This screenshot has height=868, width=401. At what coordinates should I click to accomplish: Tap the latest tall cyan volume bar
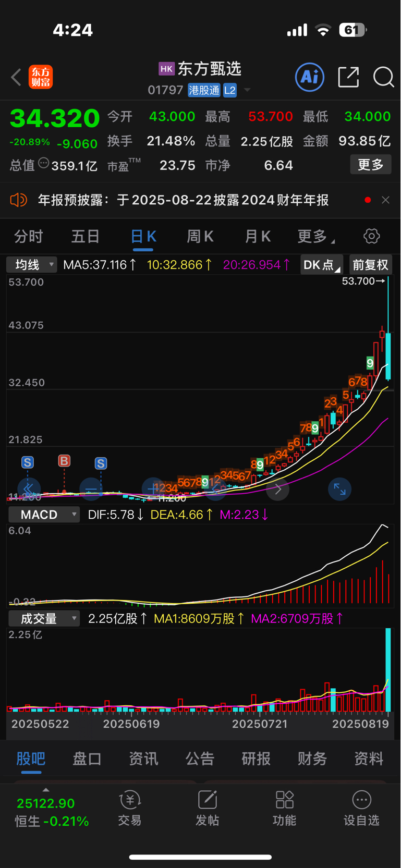(388, 670)
